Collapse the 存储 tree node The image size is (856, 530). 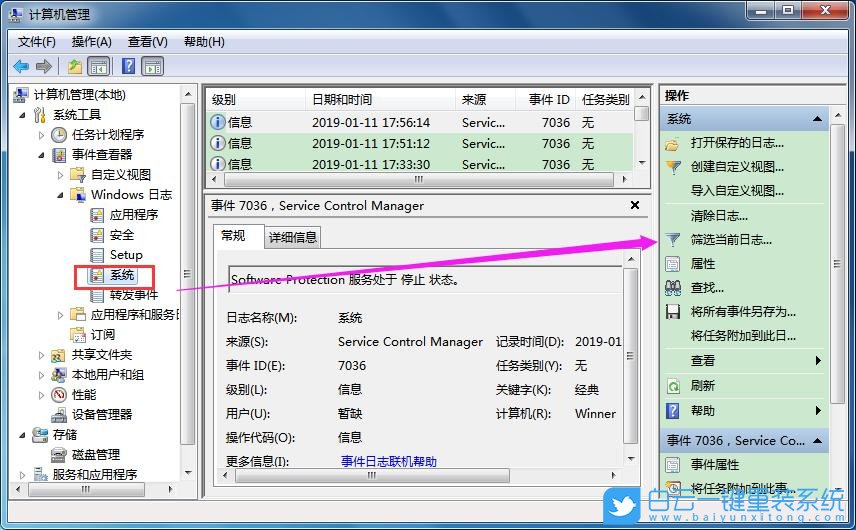[x=22, y=436]
